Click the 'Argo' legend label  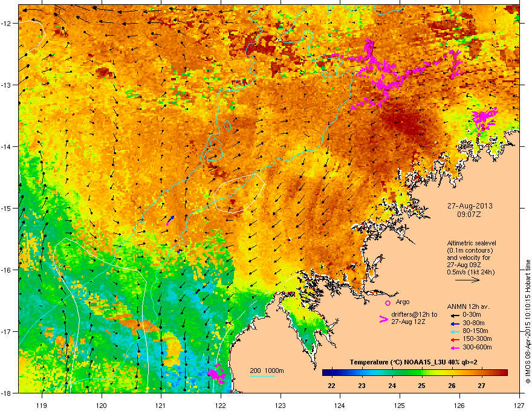[x=403, y=302]
